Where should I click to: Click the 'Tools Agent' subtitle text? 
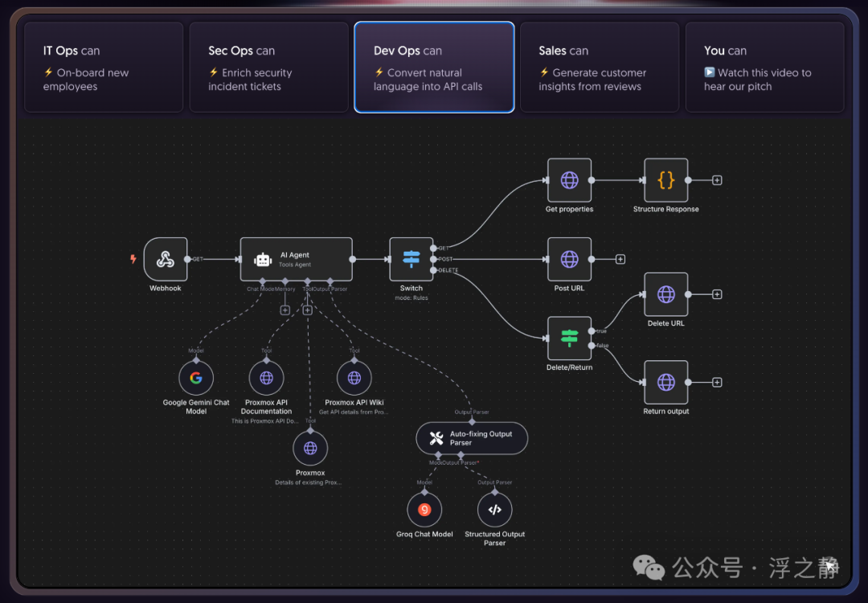tap(294, 265)
